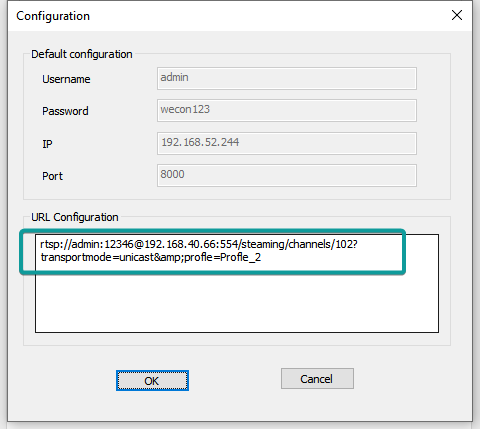Click the Port field showing 8000
This screenshot has height=429, width=480.
click(287, 175)
